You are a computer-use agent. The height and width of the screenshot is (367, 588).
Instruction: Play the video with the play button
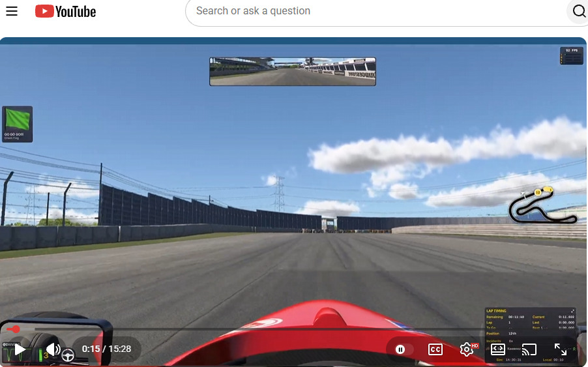point(20,350)
